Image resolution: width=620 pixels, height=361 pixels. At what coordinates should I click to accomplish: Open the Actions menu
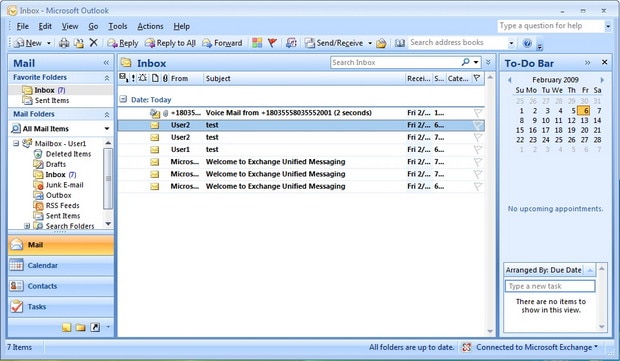coord(150,26)
